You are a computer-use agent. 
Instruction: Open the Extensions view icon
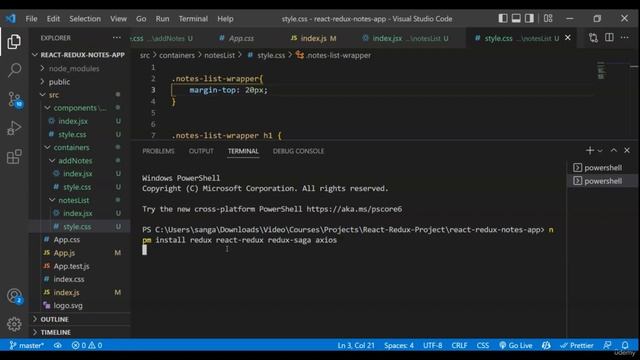click(x=14, y=157)
